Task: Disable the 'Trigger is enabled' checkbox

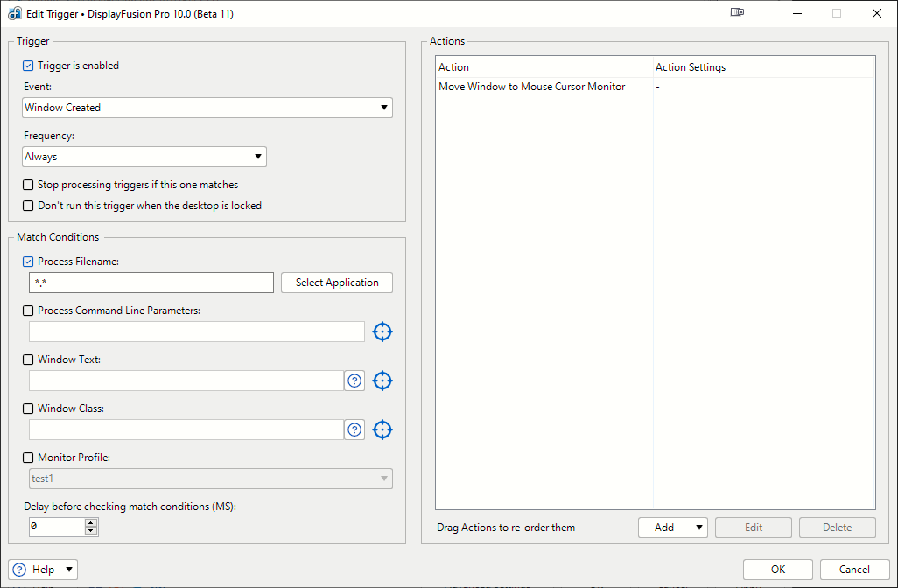Action: (28, 66)
